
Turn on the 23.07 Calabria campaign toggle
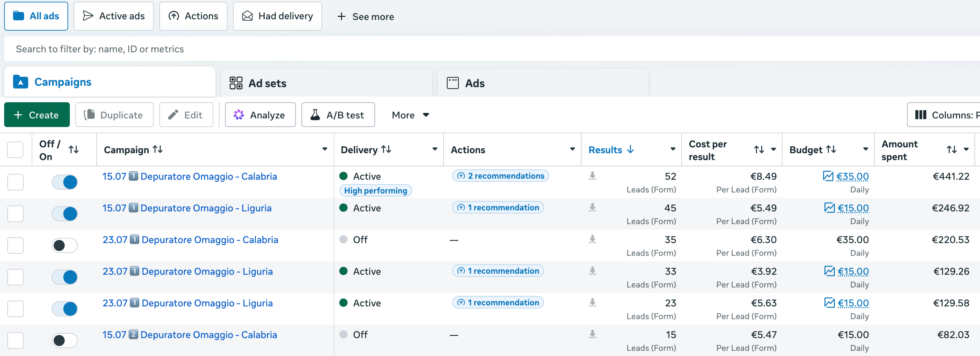pos(65,245)
